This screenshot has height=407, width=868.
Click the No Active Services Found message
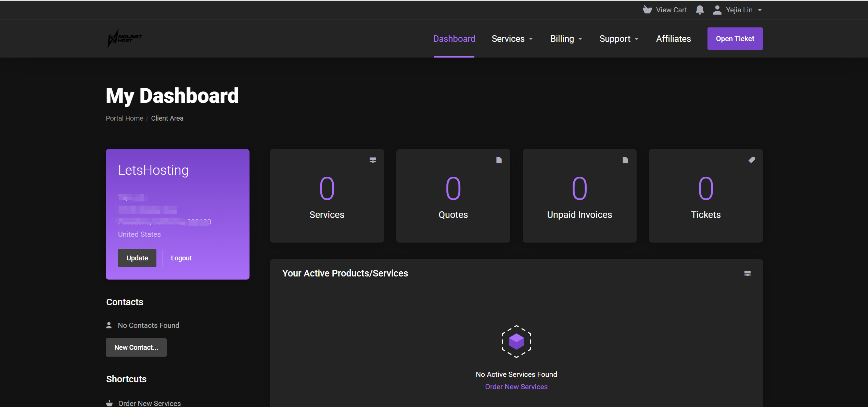516,374
